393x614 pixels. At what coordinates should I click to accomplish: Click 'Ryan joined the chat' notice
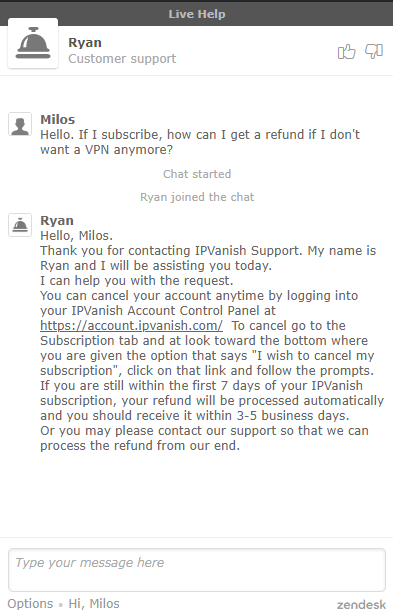(197, 197)
